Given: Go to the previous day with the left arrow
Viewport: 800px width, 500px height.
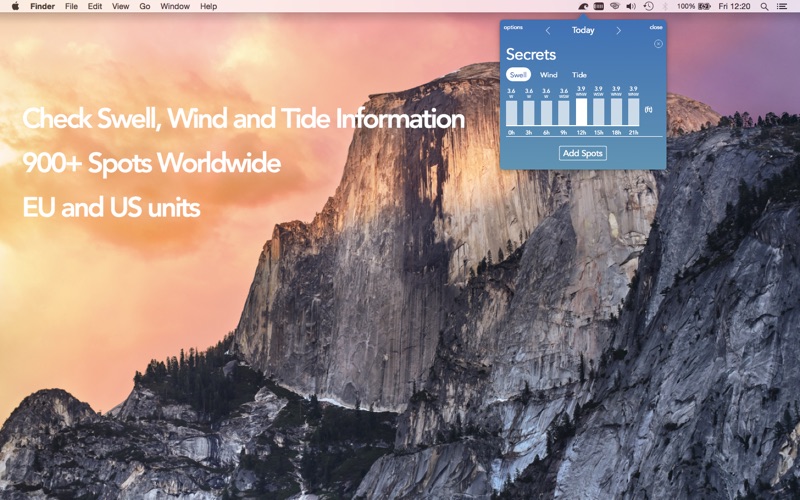Looking at the screenshot, I should click(548, 31).
